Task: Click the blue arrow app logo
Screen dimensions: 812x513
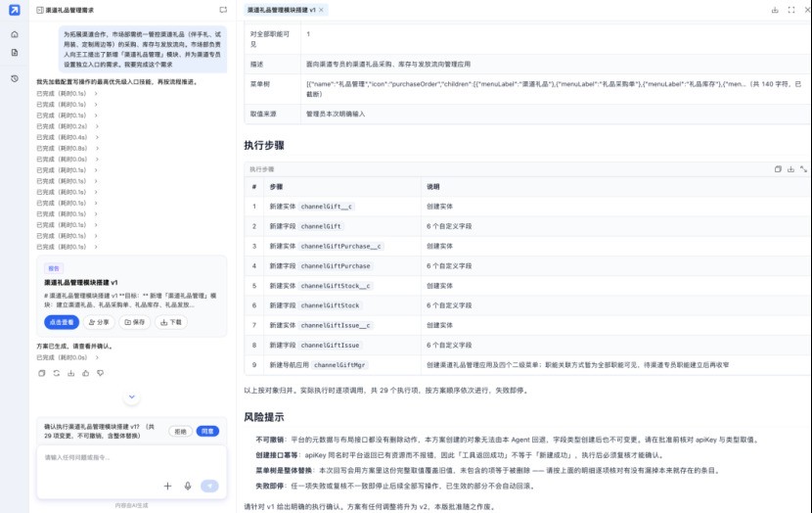Action: click(x=15, y=10)
